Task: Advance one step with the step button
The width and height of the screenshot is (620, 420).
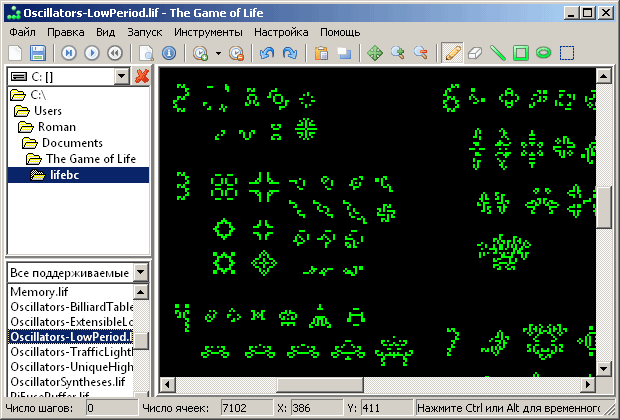Action: (69, 53)
